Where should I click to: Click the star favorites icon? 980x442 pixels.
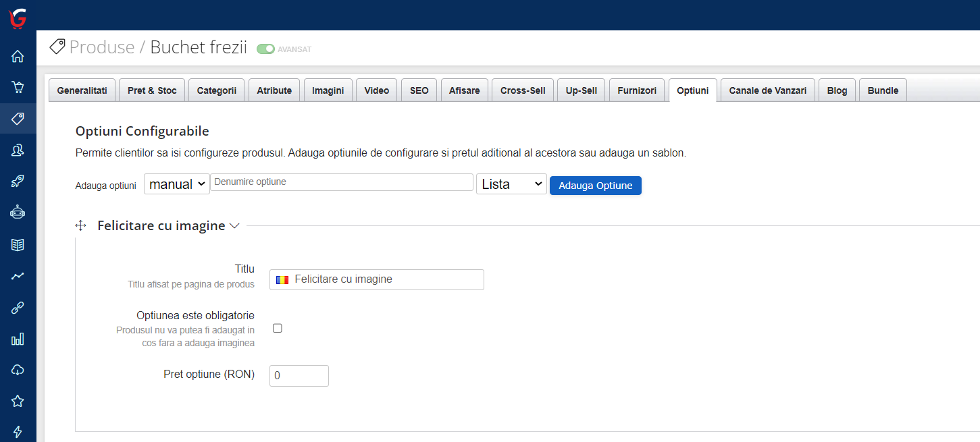[x=18, y=401]
